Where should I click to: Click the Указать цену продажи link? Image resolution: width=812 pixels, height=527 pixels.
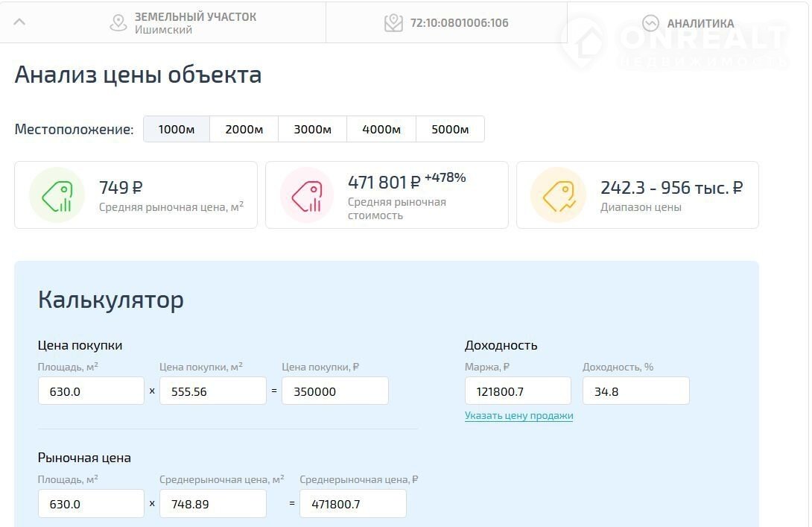pyautogui.click(x=518, y=416)
